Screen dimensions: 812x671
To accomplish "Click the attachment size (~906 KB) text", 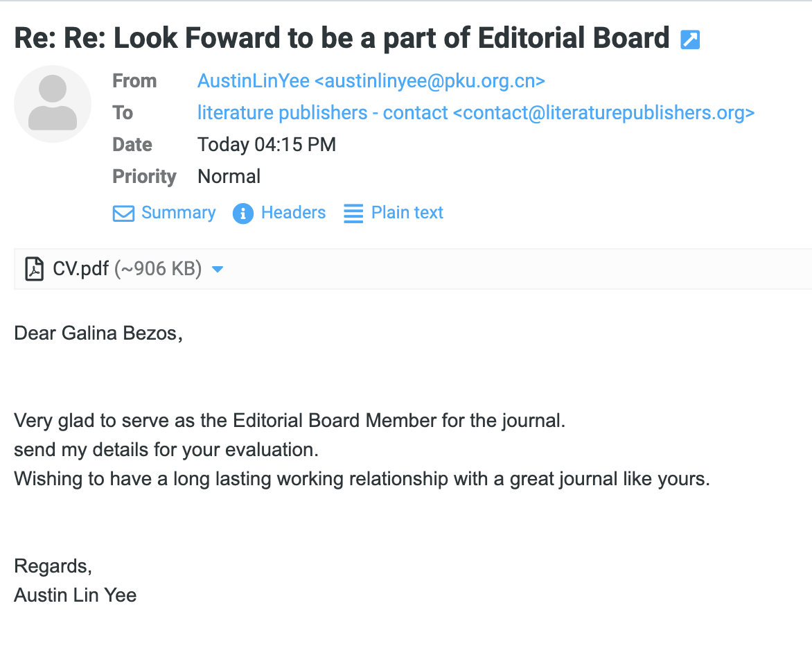I will click(158, 269).
